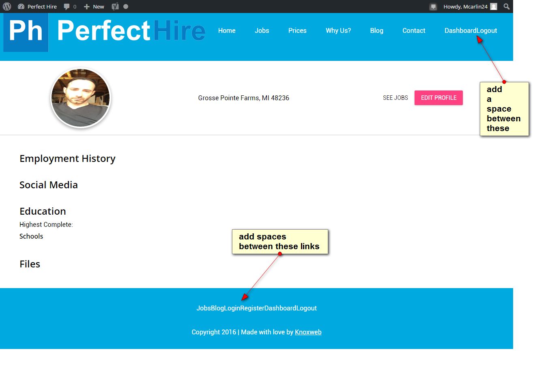Open Jobs in the header navigation
This screenshot has width=533, height=392.
262,30
